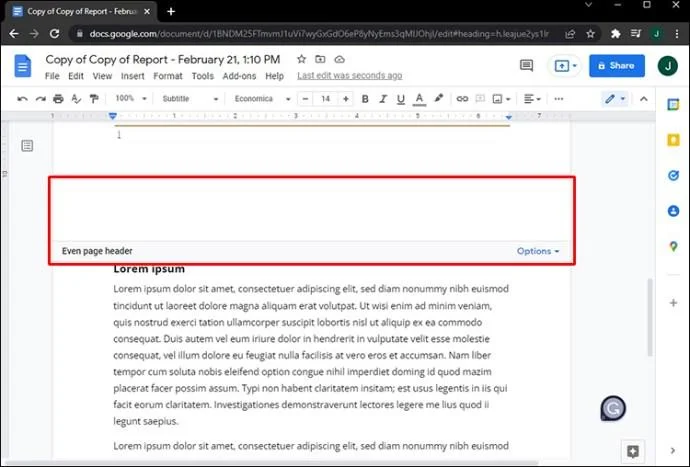The image size is (690, 467).
Task: Click the insert image icon
Action: coord(501,99)
